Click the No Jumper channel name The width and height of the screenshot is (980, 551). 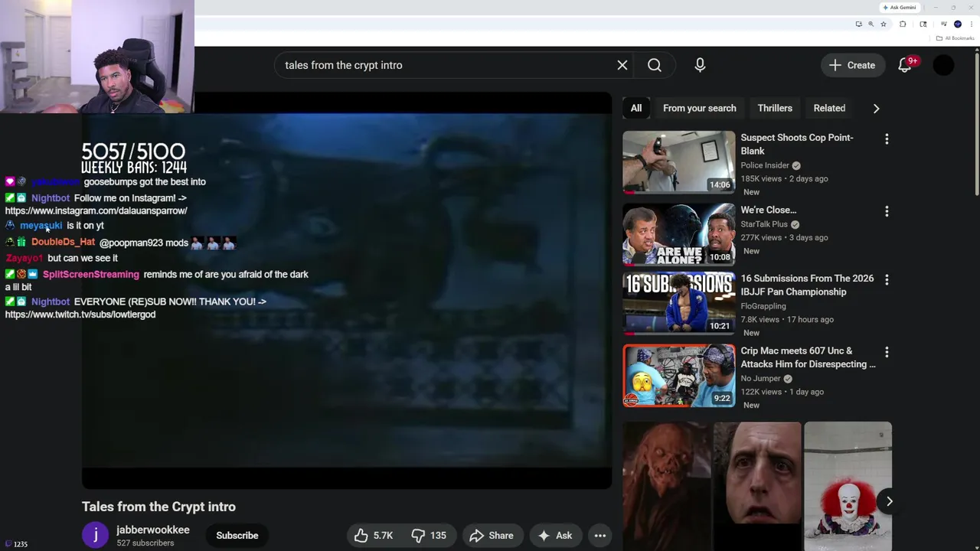(760, 378)
